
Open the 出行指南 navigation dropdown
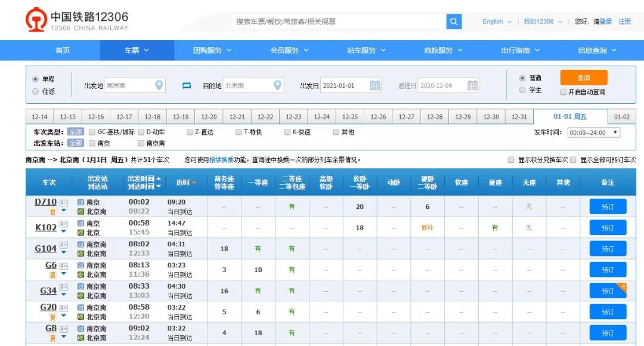(x=518, y=50)
